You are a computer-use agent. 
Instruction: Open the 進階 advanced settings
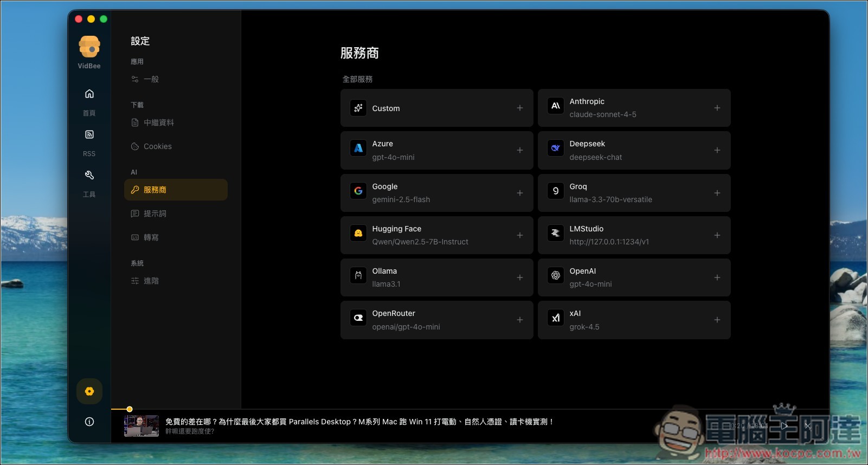pos(176,281)
